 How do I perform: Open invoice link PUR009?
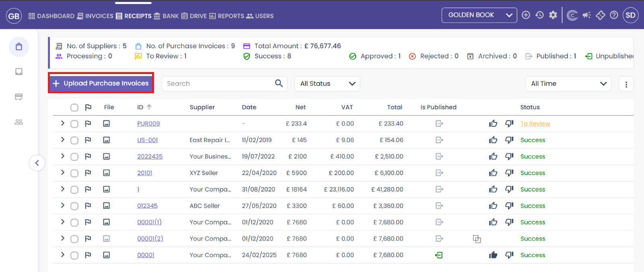point(149,124)
